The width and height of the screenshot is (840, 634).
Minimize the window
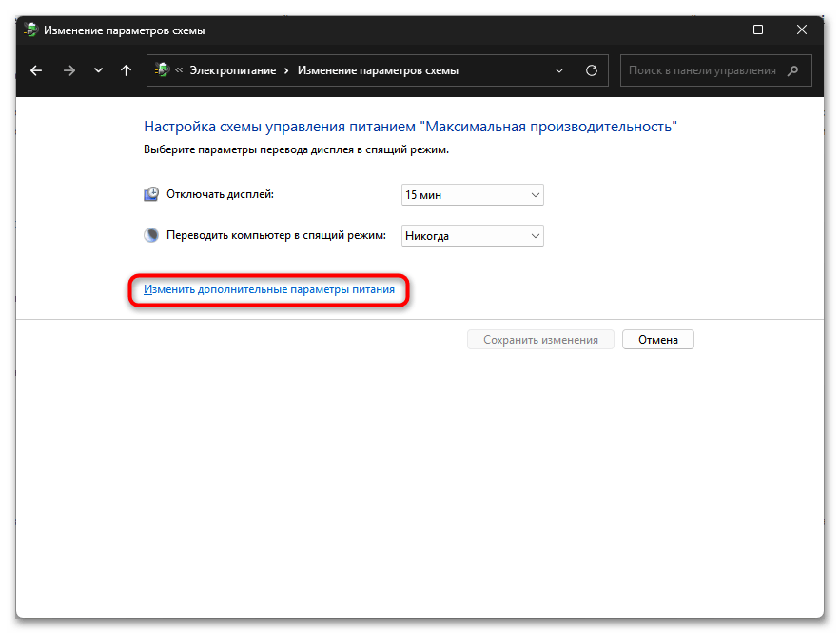pos(715,30)
